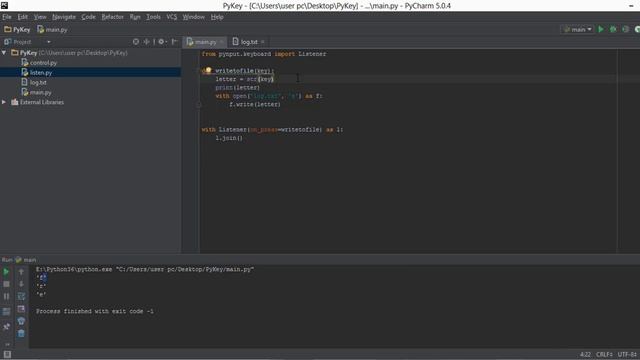Print console output icon

coord(21,321)
